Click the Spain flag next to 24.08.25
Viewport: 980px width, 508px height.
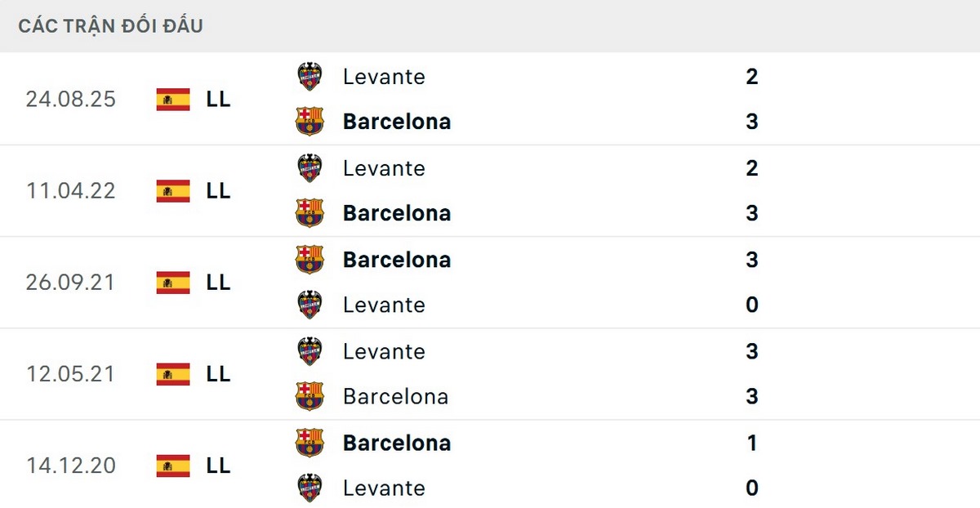[172, 100]
